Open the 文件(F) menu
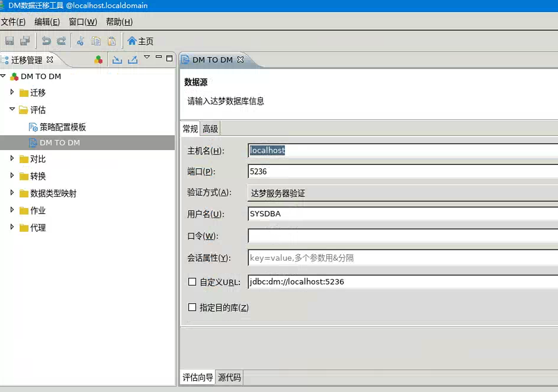This screenshot has height=392, width=558. pyautogui.click(x=13, y=22)
